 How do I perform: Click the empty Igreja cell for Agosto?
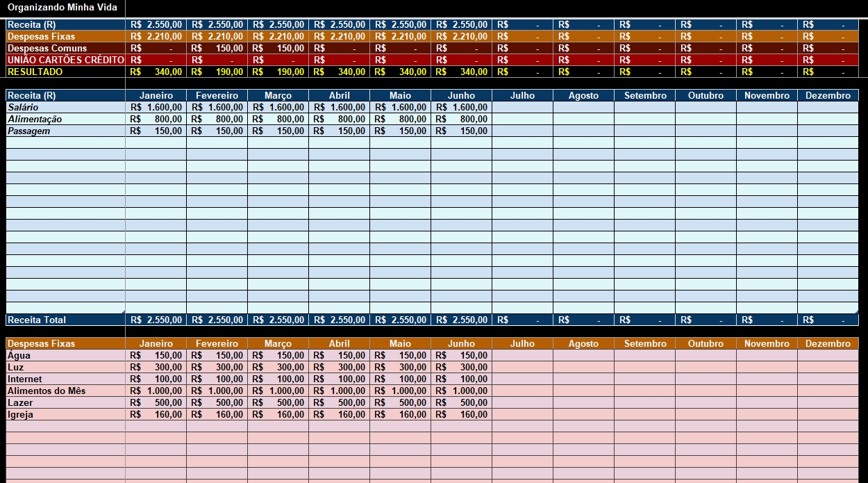583,415
